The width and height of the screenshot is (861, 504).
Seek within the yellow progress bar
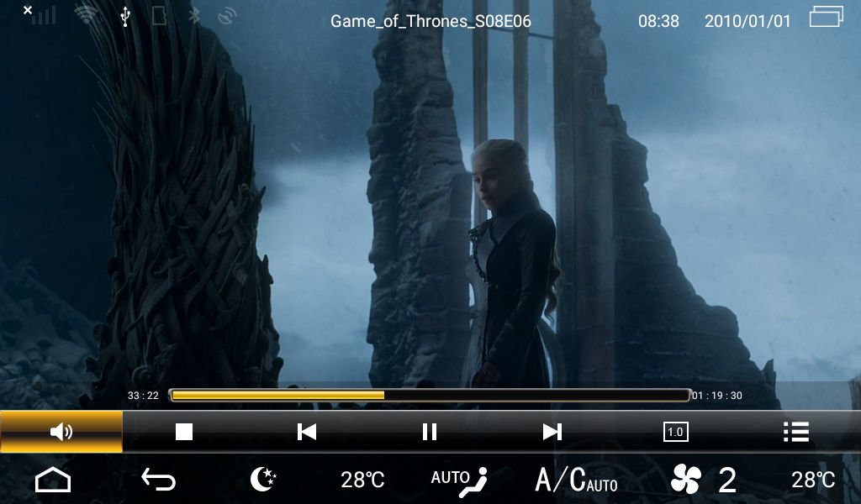[430, 396]
